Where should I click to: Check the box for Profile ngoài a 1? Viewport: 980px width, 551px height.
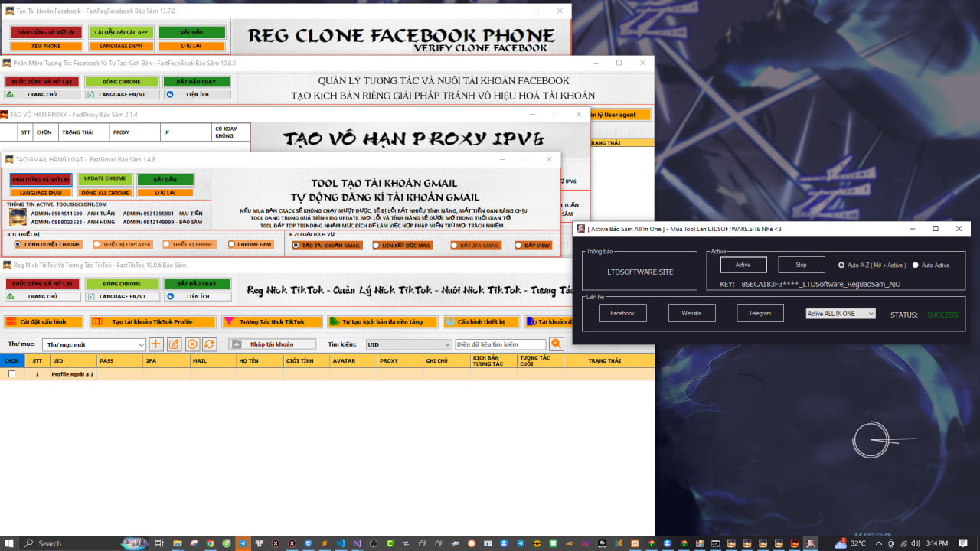coord(11,374)
